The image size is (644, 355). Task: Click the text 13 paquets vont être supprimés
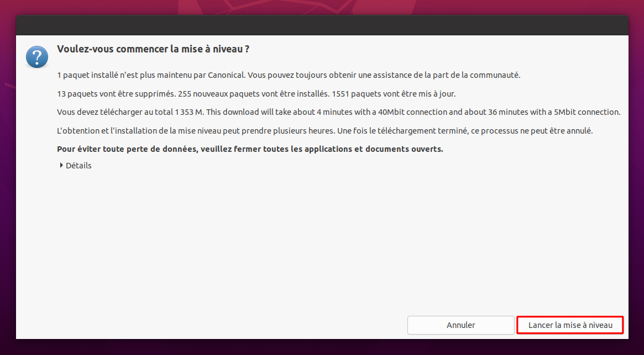[116, 93]
